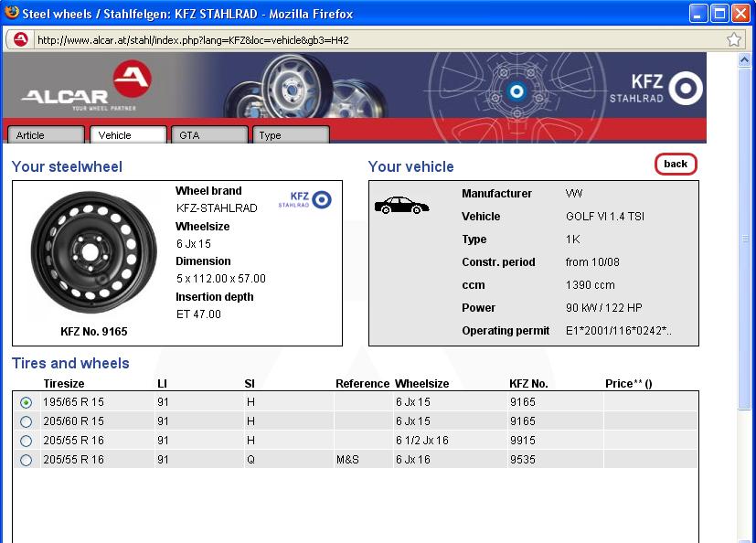The height and width of the screenshot is (543, 756).
Task: Select 205/55 R 16 H-rated radio button
Action: pos(26,441)
